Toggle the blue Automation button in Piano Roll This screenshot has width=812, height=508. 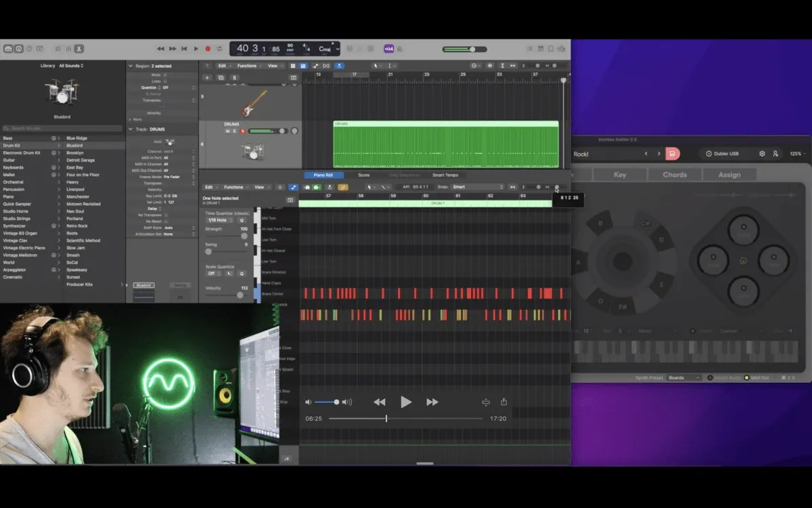coord(293,187)
